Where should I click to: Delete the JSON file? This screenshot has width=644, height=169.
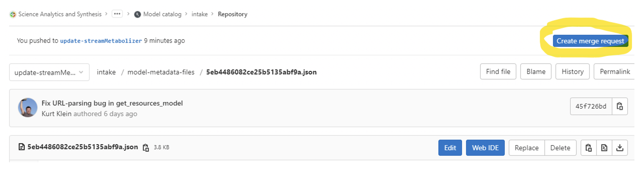pos(560,148)
